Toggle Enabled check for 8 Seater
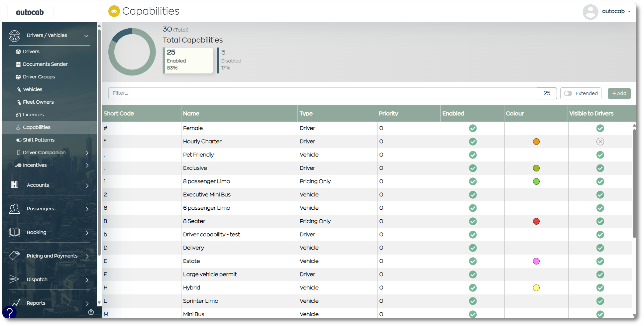Image resolution: width=644 pixels, height=326 pixels. (473, 221)
